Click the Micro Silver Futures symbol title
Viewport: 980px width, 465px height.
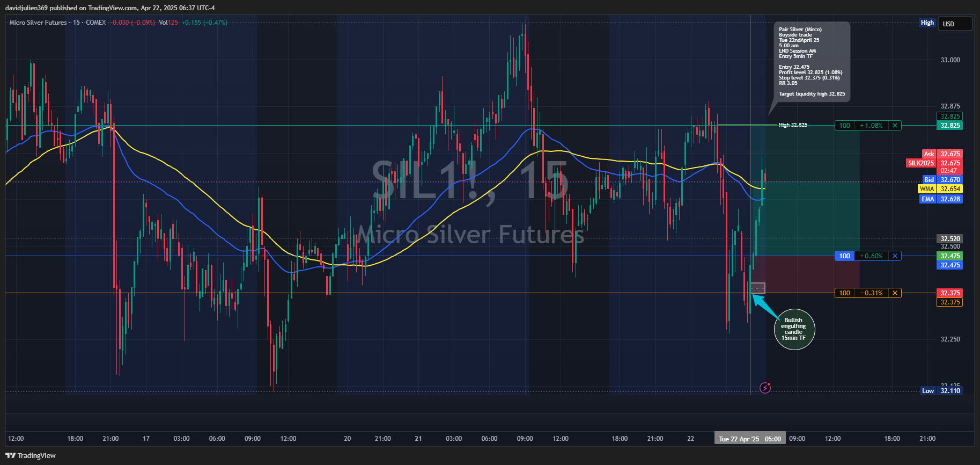click(x=38, y=23)
